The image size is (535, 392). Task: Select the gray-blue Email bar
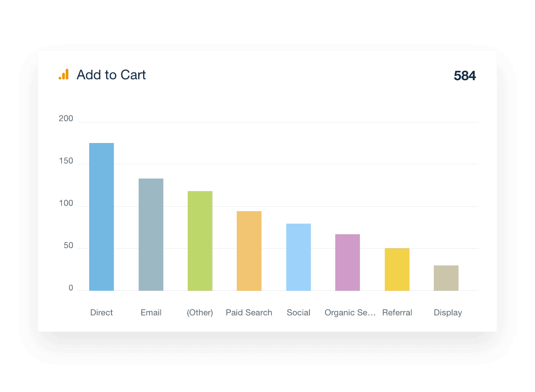pos(151,235)
